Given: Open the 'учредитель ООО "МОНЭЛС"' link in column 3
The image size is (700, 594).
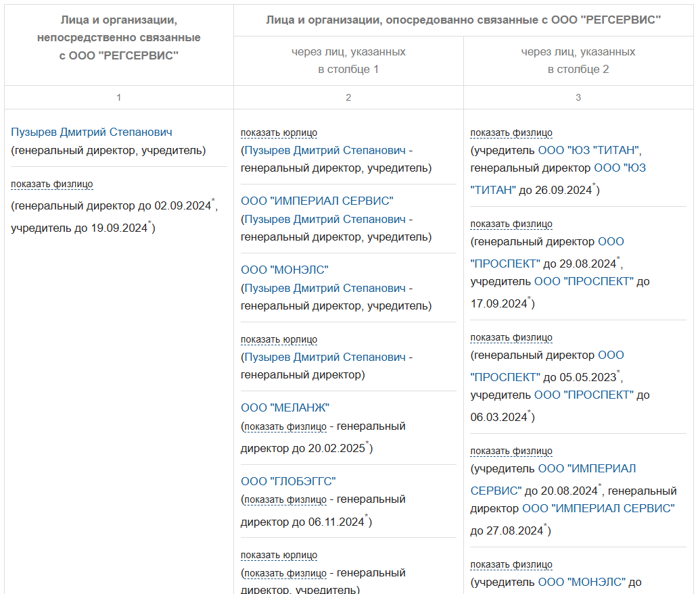Looking at the screenshot, I should [x=584, y=582].
